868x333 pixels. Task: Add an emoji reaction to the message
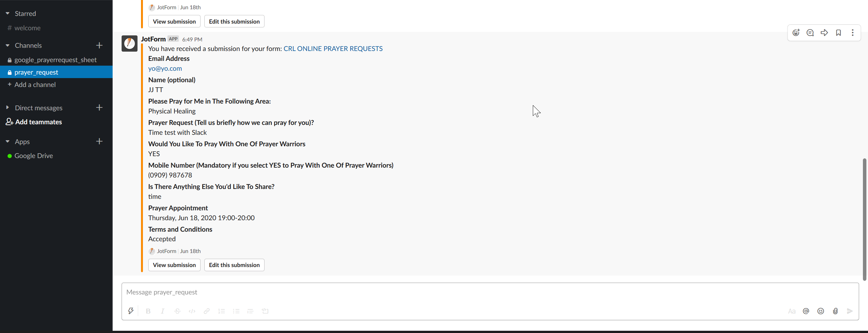[x=796, y=33]
